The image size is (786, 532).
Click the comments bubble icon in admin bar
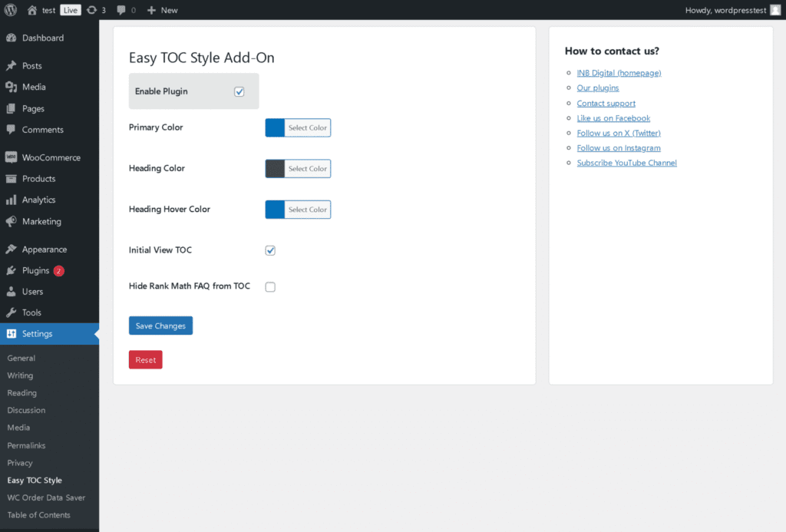(123, 10)
